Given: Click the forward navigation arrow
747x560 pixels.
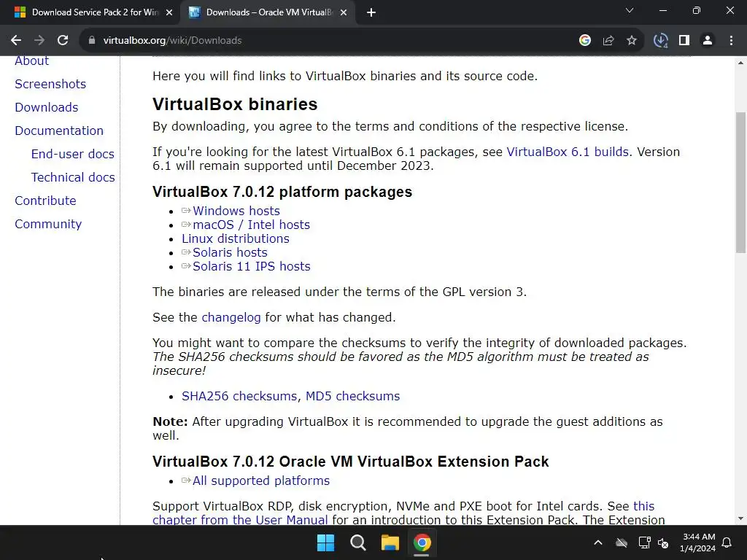Looking at the screenshot, I should pos(39,41).
